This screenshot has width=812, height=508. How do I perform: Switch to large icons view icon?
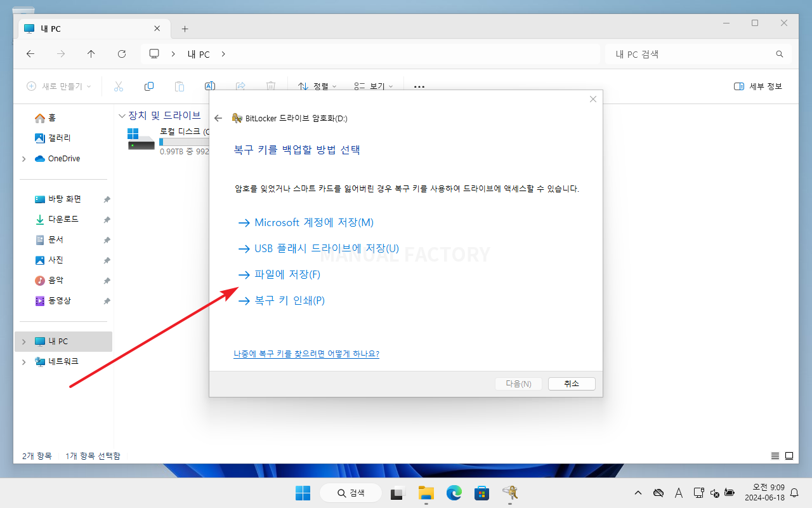click(x=789, y=456)
